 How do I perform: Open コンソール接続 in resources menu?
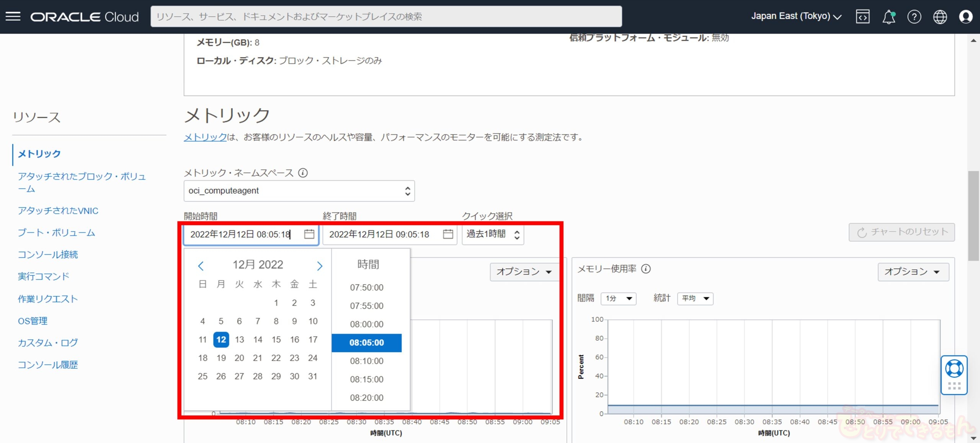pos(48,255)
